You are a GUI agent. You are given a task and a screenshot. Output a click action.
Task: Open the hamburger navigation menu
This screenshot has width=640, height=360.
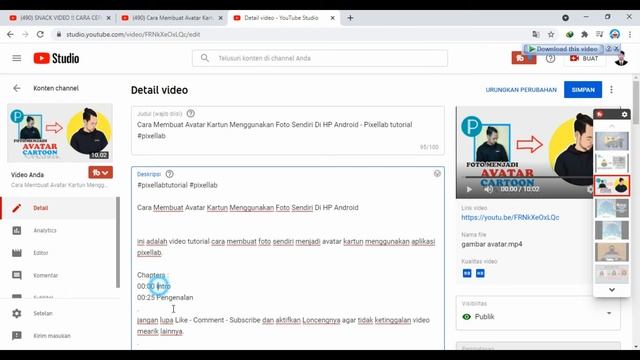pos(17,58)
